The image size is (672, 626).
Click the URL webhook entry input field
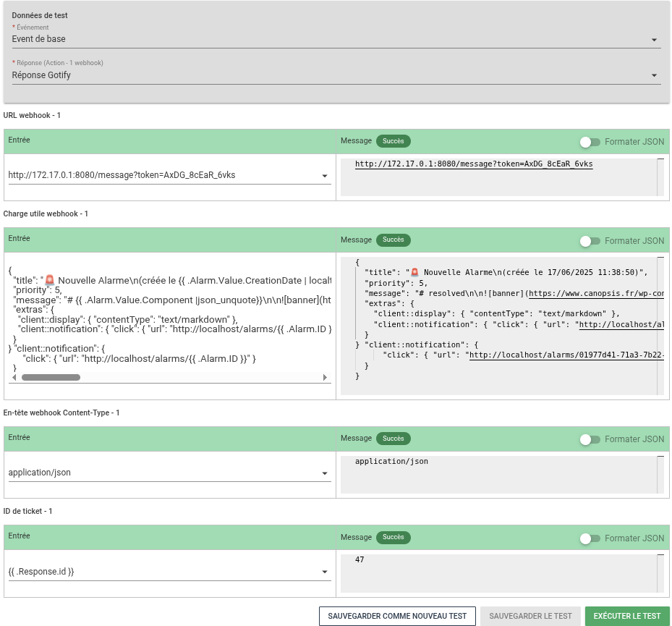click(159, 175)
